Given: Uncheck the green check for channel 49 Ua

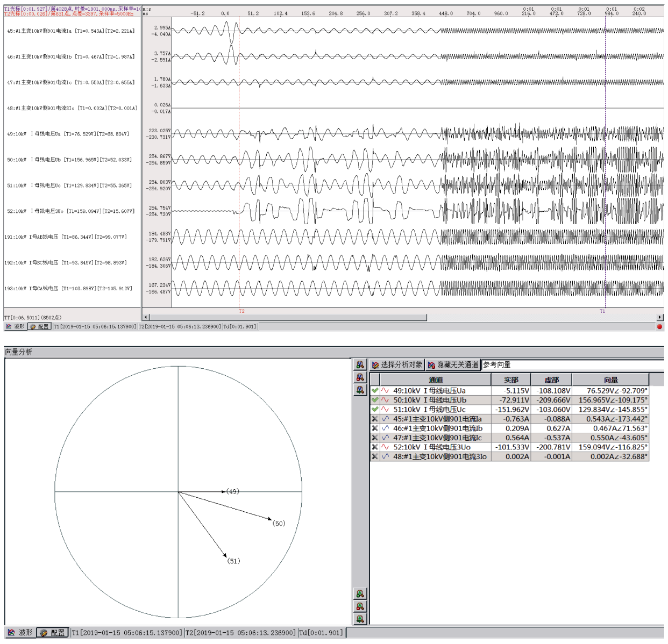Looking at the screenshot, I should [375, 391].
